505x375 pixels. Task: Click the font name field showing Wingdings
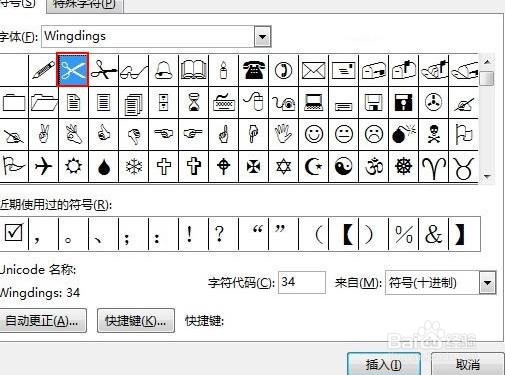(148, 36)
